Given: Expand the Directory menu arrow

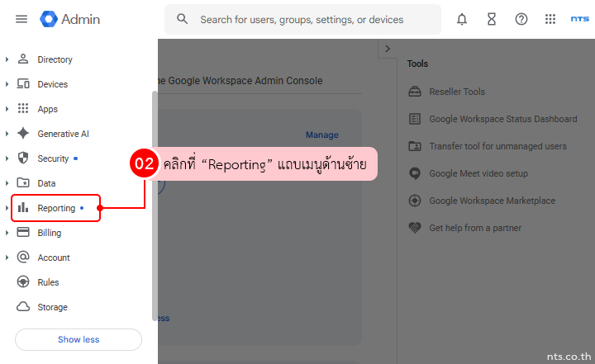Looking at the screenshot, I should click(x=7, y=59).
